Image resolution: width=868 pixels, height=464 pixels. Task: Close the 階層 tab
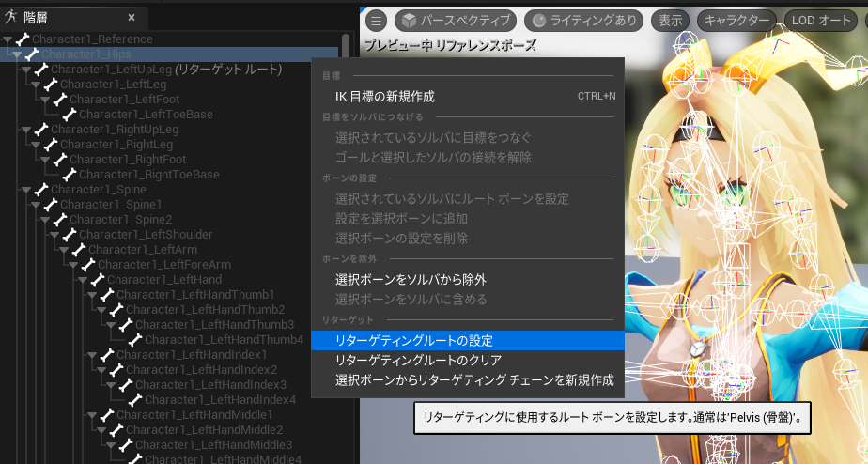(132, 18)
